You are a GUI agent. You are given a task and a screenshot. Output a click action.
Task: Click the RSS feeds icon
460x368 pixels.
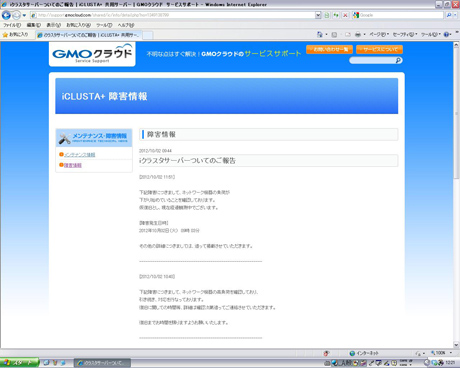pos(334,34)
